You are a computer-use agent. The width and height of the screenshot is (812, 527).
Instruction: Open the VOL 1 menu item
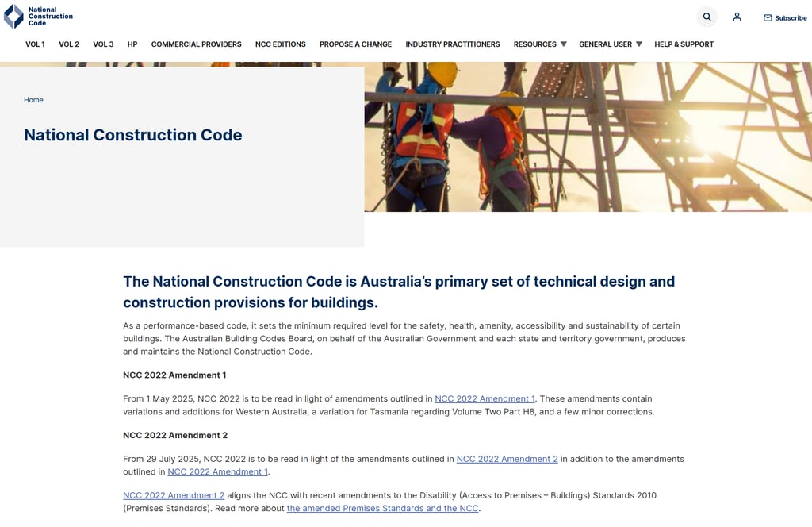point(35,44)
